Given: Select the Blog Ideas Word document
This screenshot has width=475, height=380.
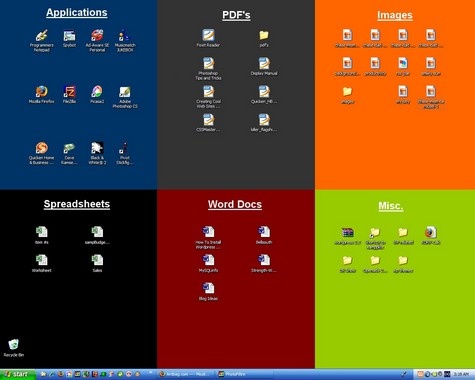Looking at the screenshot, I should [208, 291].
